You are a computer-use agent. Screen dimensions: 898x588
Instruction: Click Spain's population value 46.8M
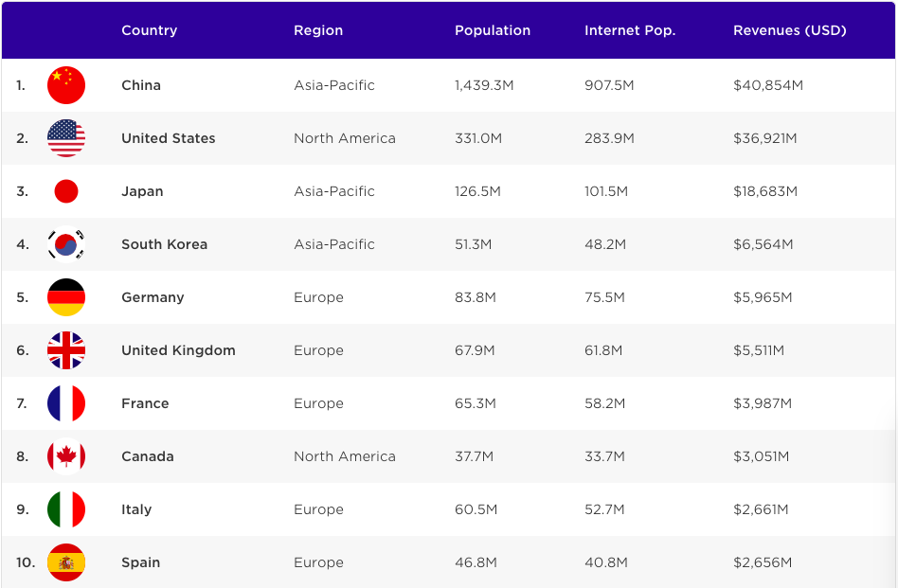[x=475, y=562]
